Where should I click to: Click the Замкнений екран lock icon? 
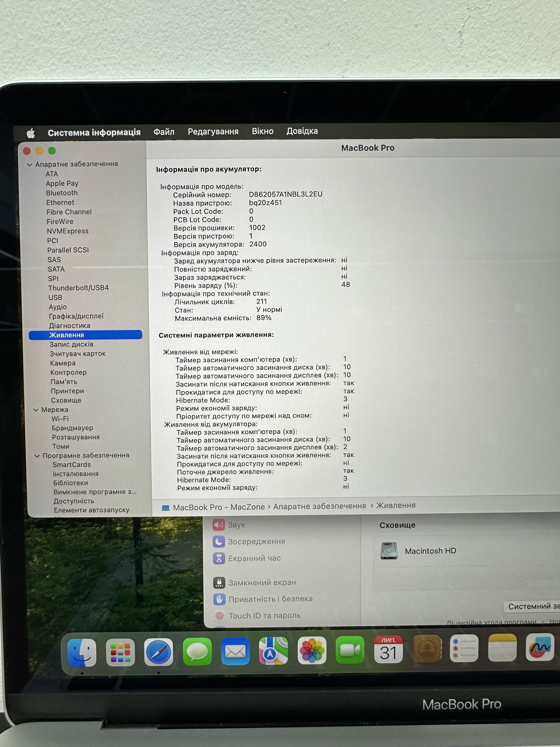(219, 582)
